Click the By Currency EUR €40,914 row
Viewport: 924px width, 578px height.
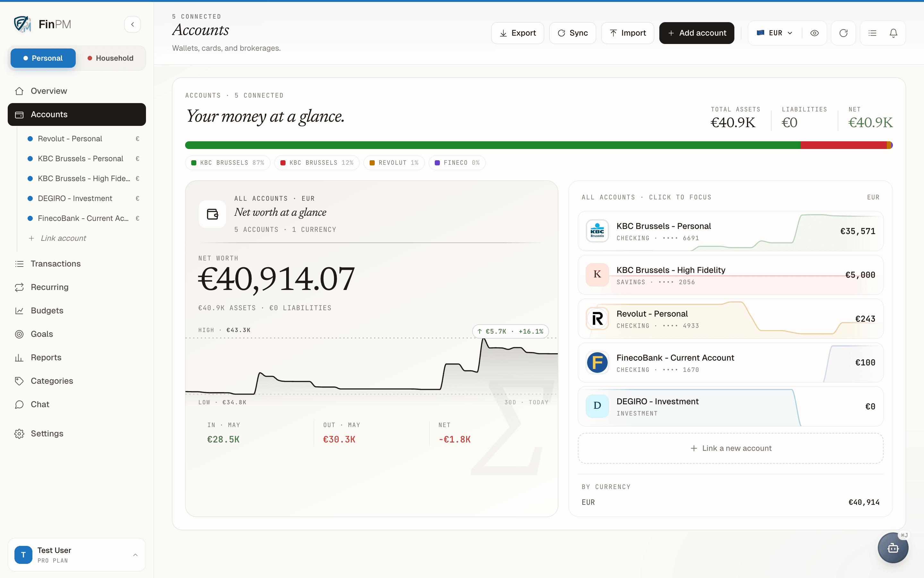pos(730,502)
